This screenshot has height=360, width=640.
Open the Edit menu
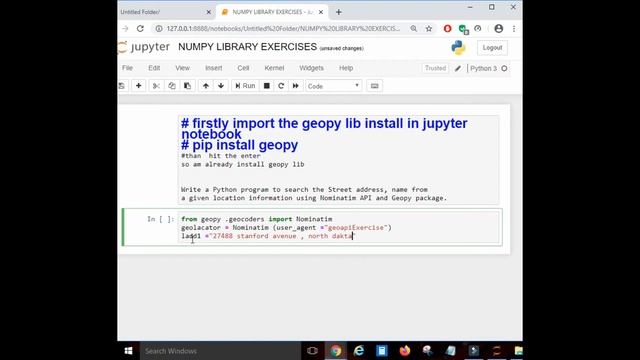(x=154, y=68)
